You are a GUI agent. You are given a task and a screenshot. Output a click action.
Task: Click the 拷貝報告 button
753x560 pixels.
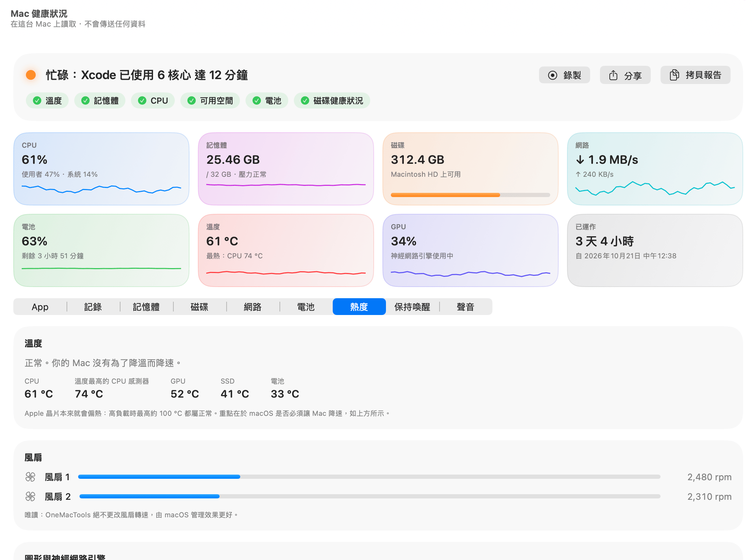point(696,75)
